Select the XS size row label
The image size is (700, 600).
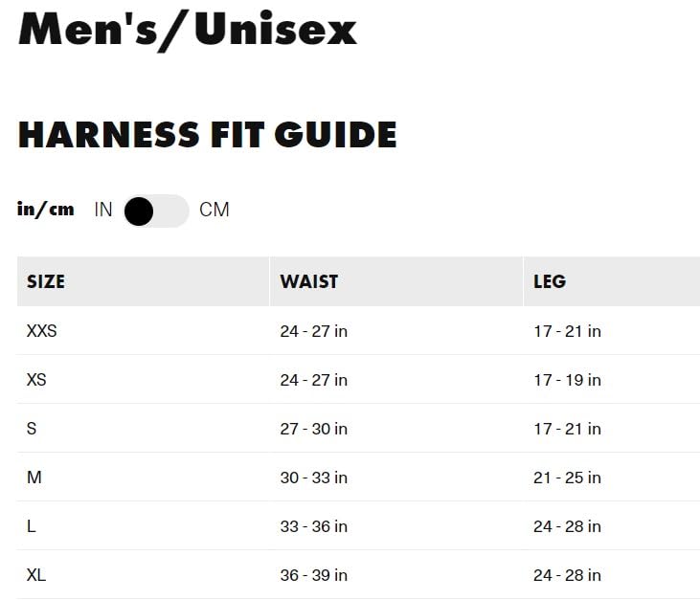coord(36,380)
